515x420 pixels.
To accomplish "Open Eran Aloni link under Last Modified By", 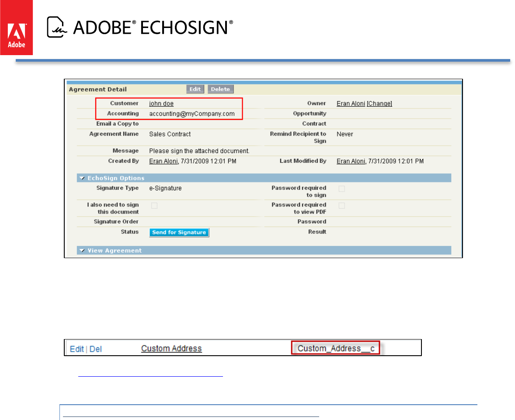I will 351,161.
